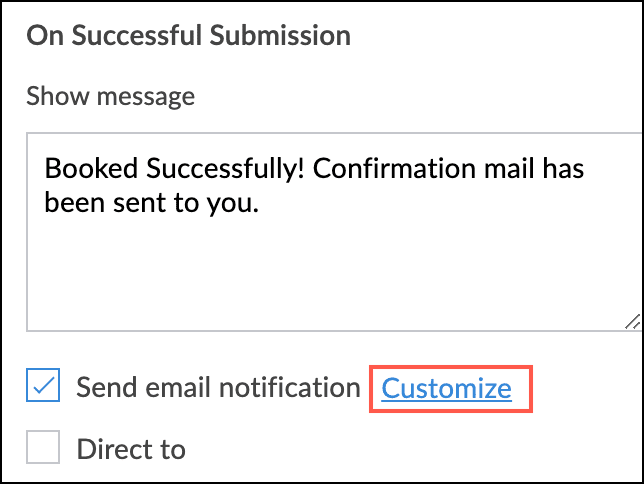
Task: Click the 'On Successful Submission' heading
Action: [x=188, y=37]
